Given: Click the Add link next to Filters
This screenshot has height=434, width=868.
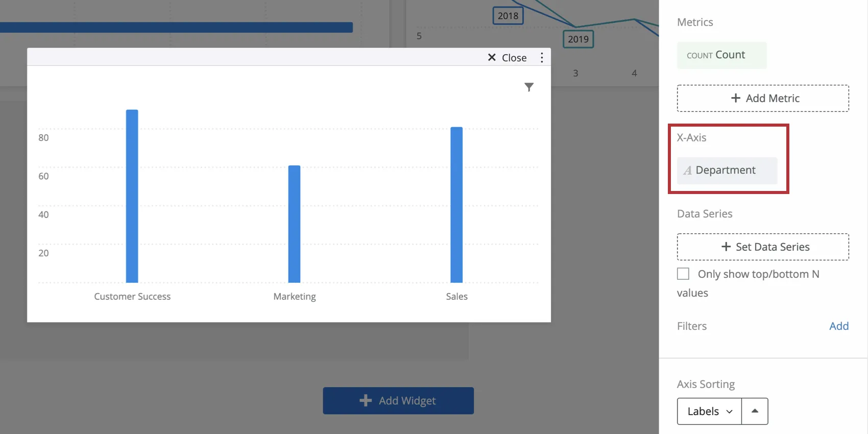Looking at the screenshot, I should [839, 326].
